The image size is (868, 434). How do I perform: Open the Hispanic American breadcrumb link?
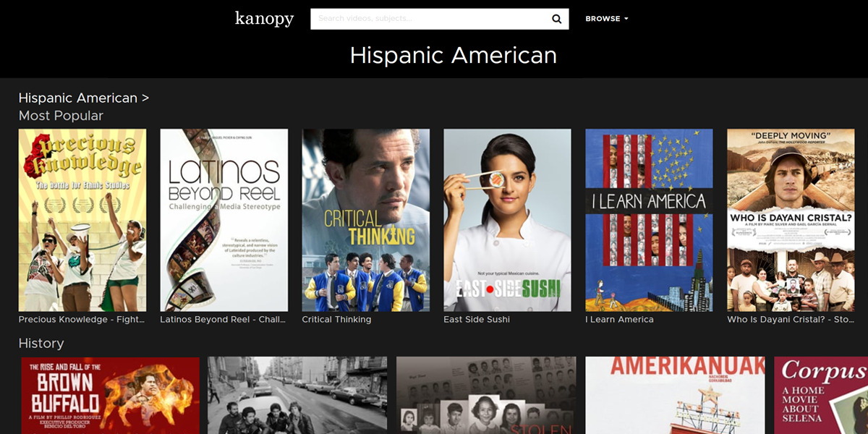pyautogui.click(x=77, y=98)
